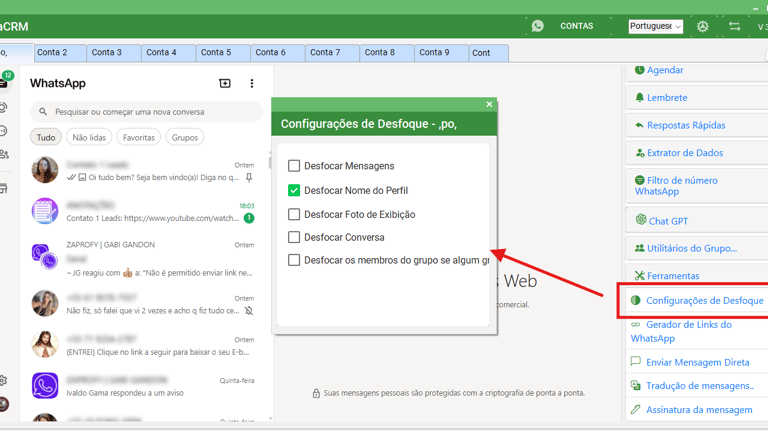Click the swap arrows icon in the top bar
The height and width of the screenshot is (431, 768).
tap(734, 26)
